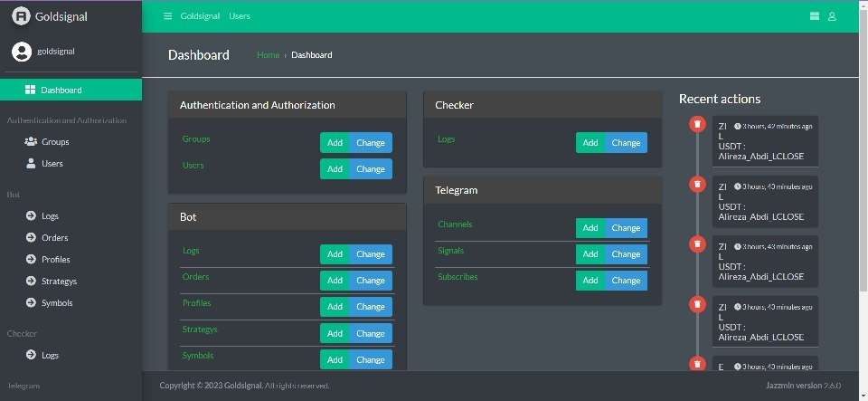Open the UI customizer icon in top bar
Screen dimensions: 868x401
[x=815, y=16]
